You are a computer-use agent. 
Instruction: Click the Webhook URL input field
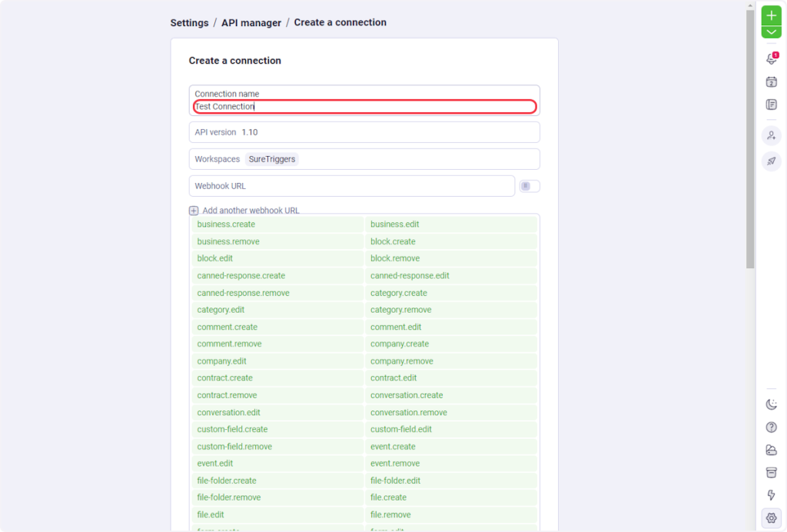pos(351,186)
